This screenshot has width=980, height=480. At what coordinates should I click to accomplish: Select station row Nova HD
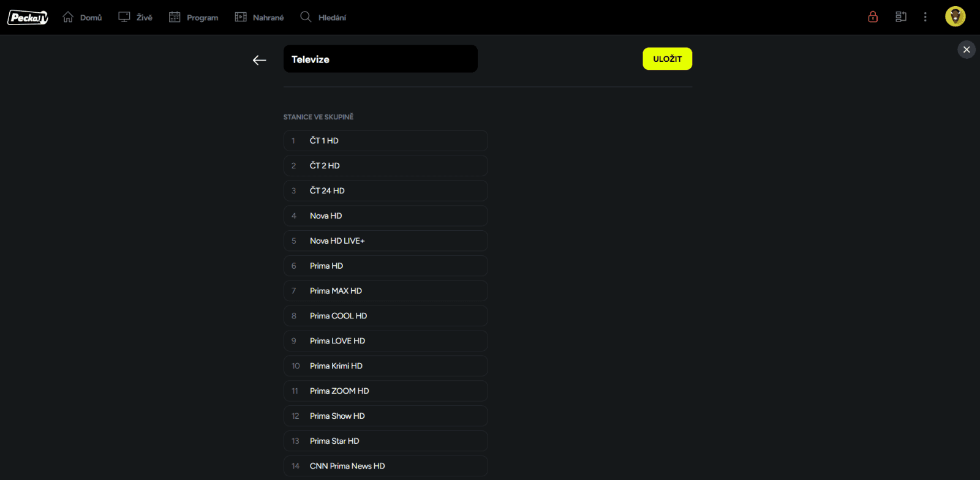pyautogui.click(x=385, y=216)
